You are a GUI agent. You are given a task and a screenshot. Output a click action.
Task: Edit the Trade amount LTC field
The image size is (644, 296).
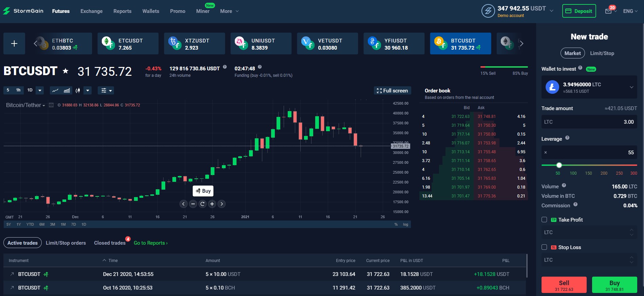(589, 122)
